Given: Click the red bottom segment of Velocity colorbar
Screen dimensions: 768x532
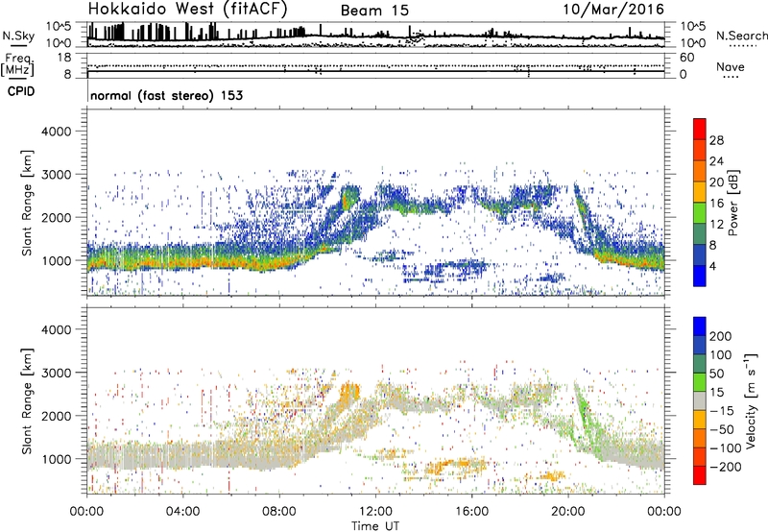Looking at the screenshot, I should coord(700,475).
